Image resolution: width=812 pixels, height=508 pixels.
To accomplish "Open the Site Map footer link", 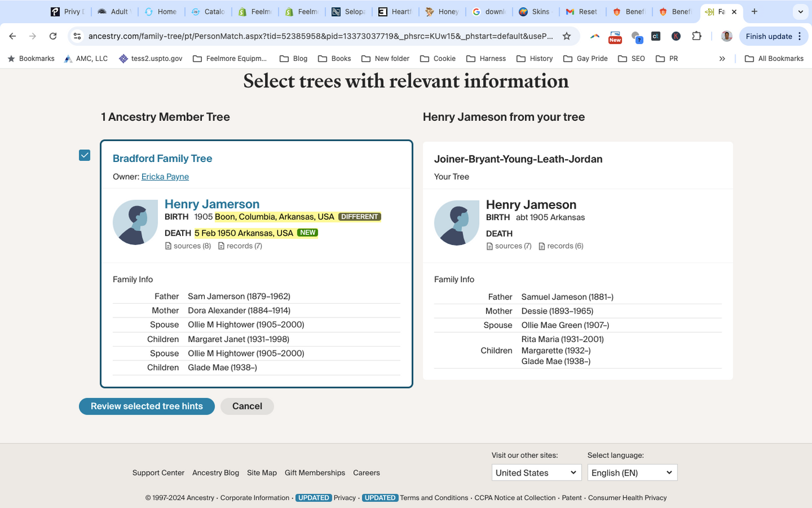I will point(262,473).
